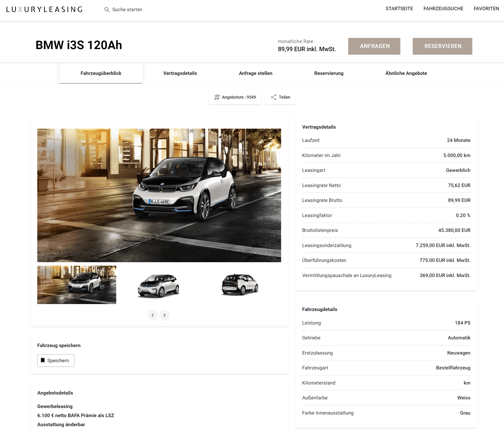504x432 pixels.
Task: Click the bookmark icon in Speichern button
Action: click(x=43, y=360)
